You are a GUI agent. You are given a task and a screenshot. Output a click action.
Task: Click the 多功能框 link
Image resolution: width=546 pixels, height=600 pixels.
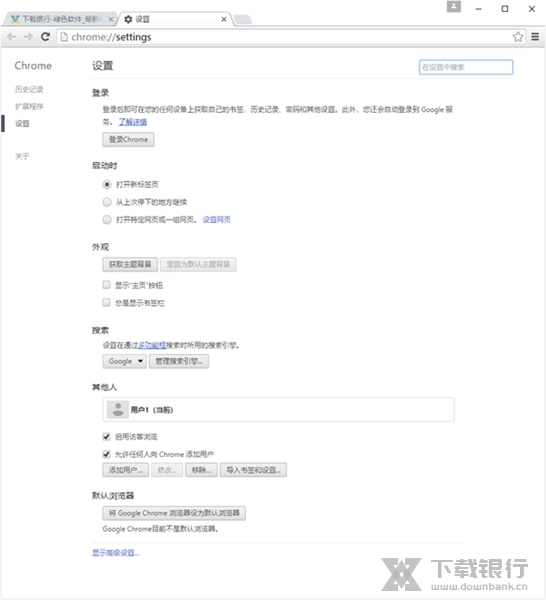click(152, 346)
